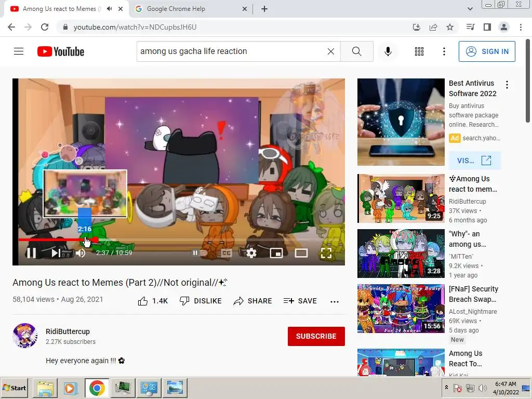The height and width of the screenshot is (399, 532).
Task: Open media controls icon in toolbar
Action: pyautogui.click(x=470, y=27)
